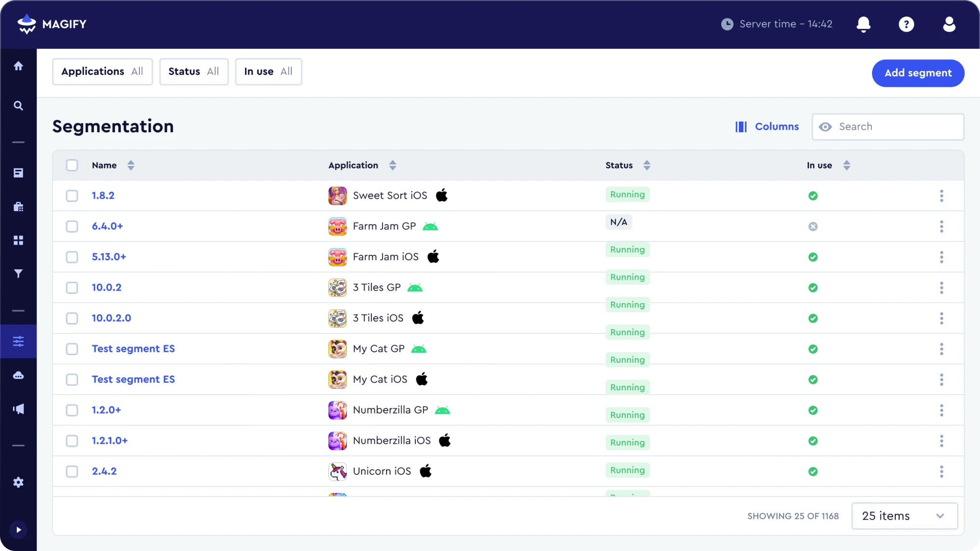Screen dimensions: 980x551
Task: Check the select-all checkbox in table header
Action: pos(72,165)
